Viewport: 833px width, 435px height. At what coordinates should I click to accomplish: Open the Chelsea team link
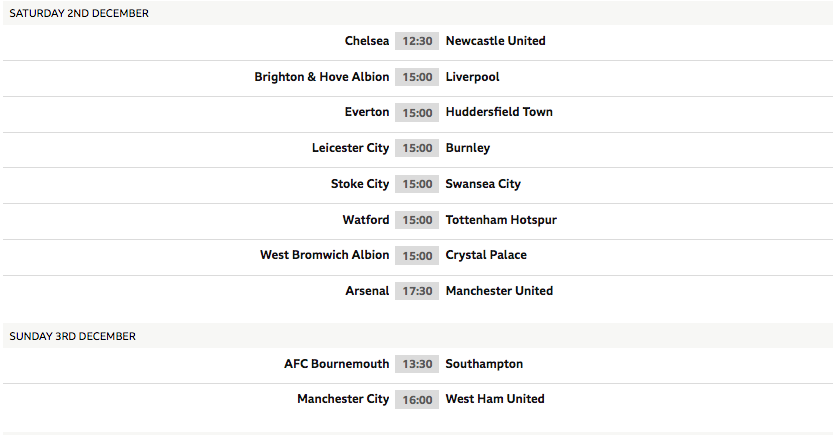pyautogui.click(x=367, y=41)
